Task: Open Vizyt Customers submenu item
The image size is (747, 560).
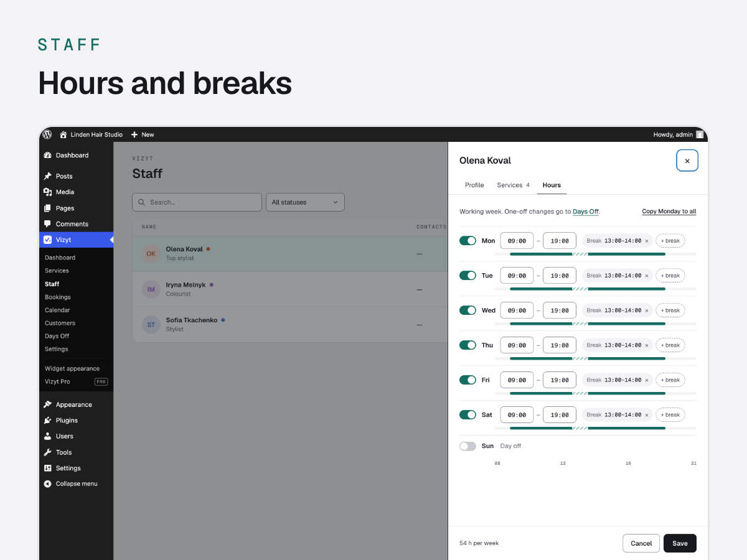Action: (60, 323)
